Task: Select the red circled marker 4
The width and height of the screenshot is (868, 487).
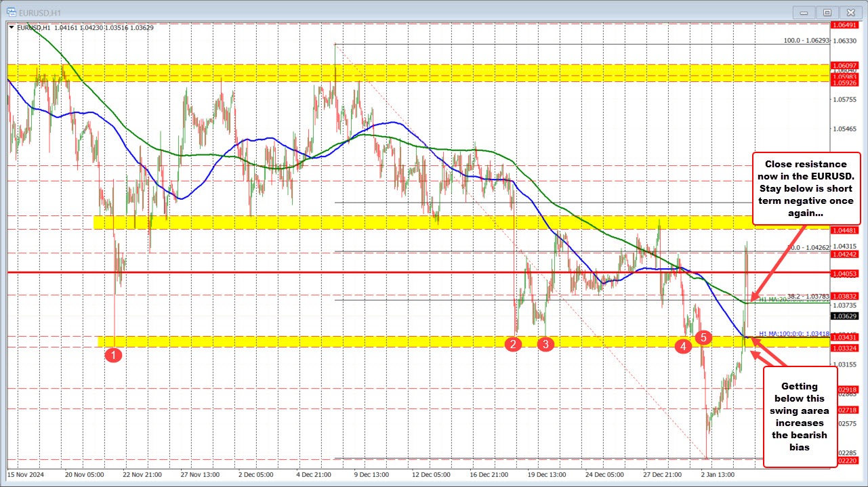Action: (682, 345)
